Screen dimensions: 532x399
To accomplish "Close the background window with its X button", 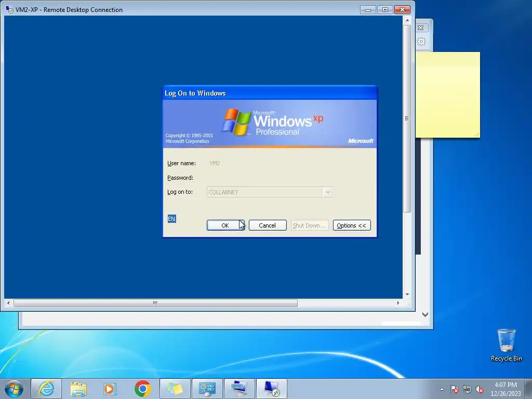I will coord(421,28).
